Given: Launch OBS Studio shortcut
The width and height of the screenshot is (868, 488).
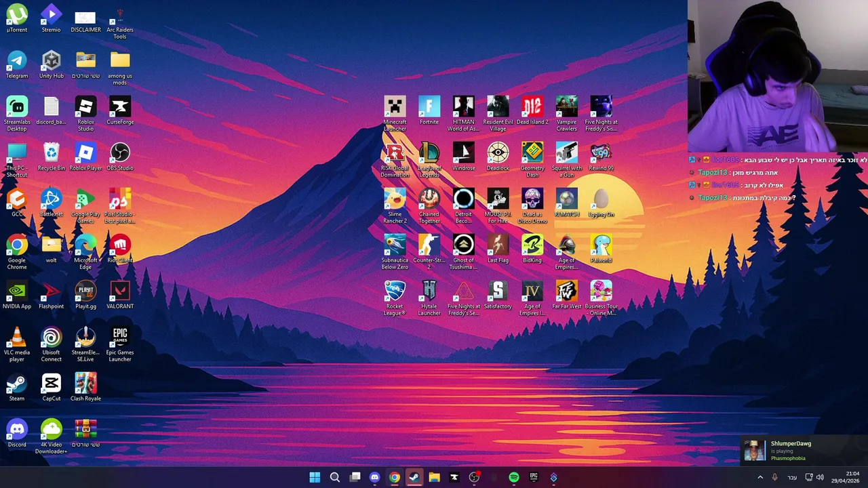Looking at the screenshot, I should coord(120,157).
